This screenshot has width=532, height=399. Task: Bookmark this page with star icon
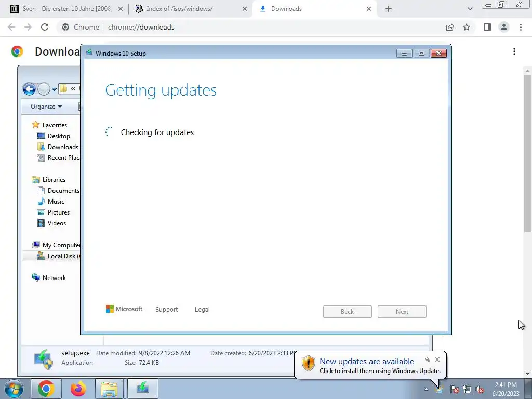(467, 27)
